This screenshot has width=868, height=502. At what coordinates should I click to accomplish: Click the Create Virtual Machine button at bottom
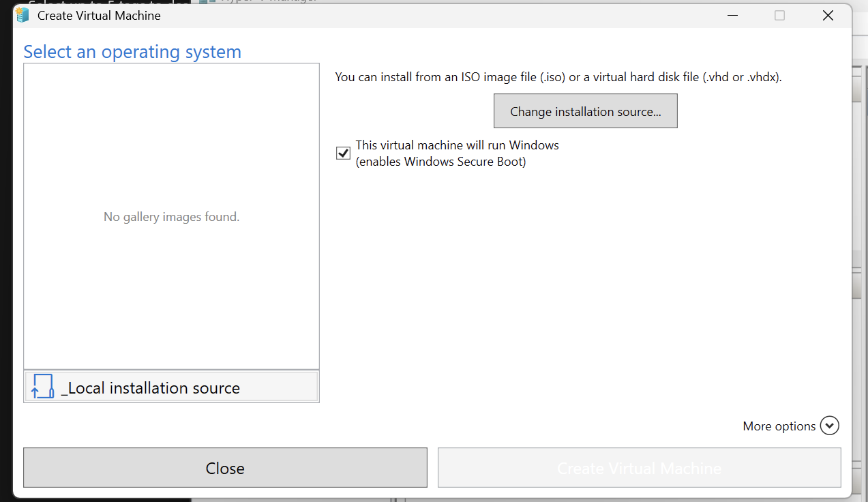(639, 468)
